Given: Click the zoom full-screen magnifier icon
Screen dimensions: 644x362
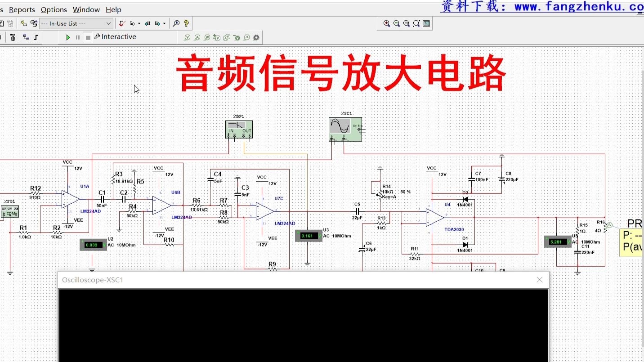Looking at the screenshot, I should [416, 23].
